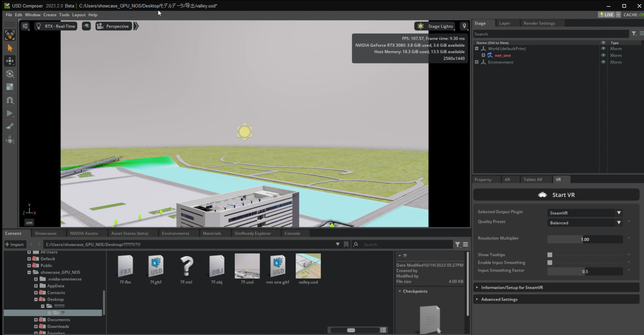644x335 pixels.
Task: Toggle visibility of net_one prim
Action: pyautogui.click(x=603, y=55)
